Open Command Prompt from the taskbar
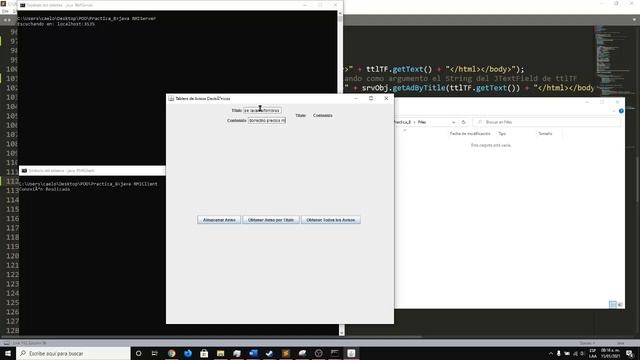The image size is (640, 360). tap(335, 353)
